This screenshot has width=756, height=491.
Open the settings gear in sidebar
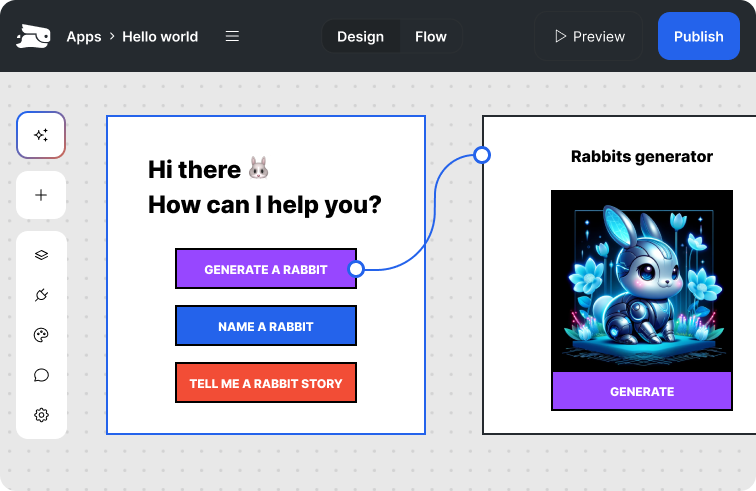(x=41, y=415)
